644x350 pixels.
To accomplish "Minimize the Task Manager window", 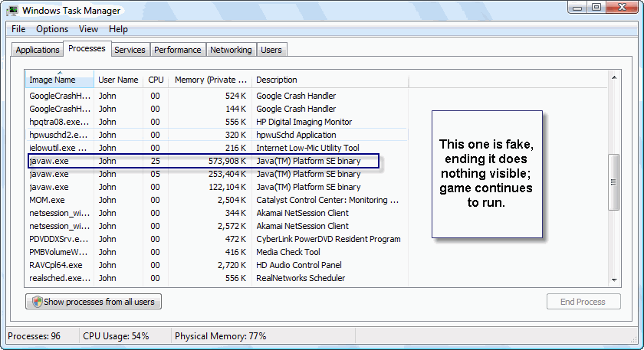I will click(x=577, y=7).
